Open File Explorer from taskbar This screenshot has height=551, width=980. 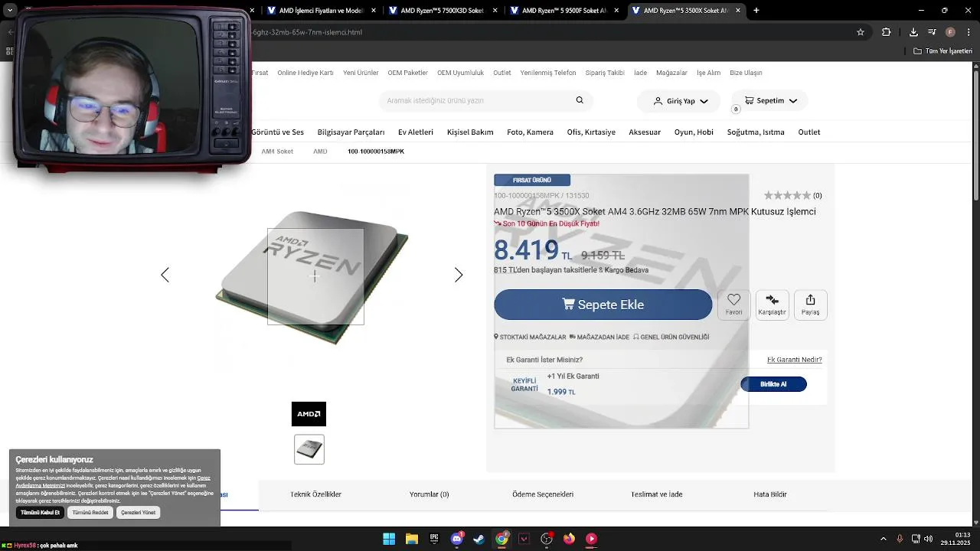[x=411, y=539]
